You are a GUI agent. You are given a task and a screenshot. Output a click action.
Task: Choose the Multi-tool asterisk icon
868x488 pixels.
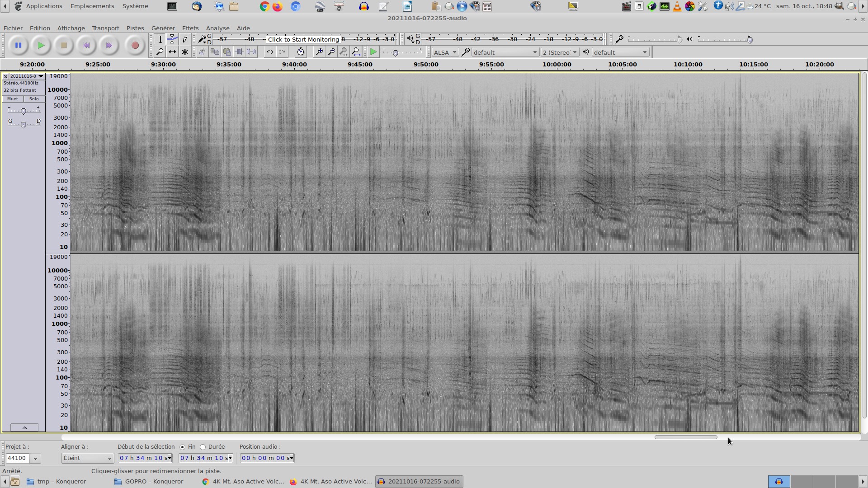tap(185, 52)
